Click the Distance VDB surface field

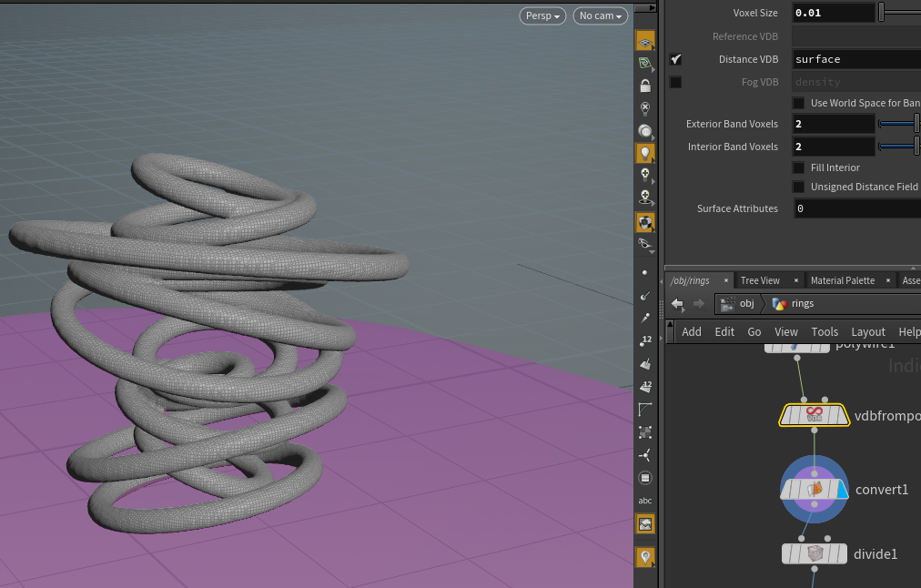click(856, 59)
